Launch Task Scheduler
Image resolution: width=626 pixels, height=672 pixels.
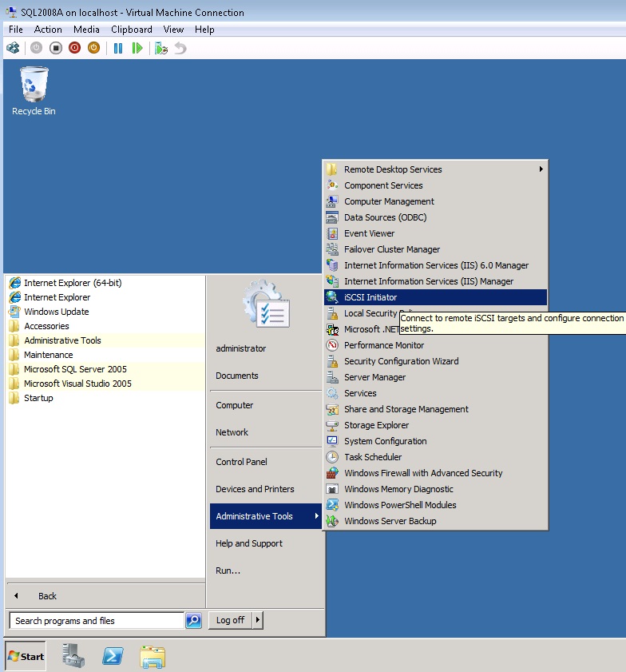pyautogui.click(x=435, y=457)
